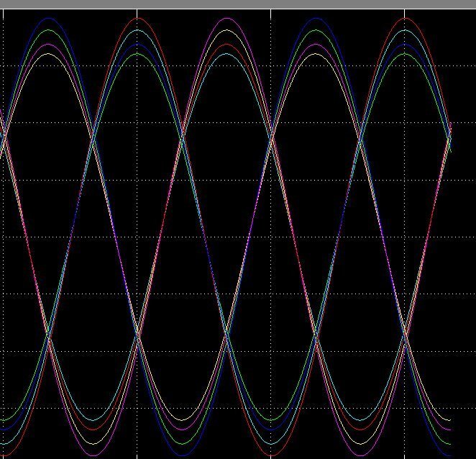Select the red peak of the fifth crest
The height and width of the screenshot is (459, 476).
tap(406, 18)
